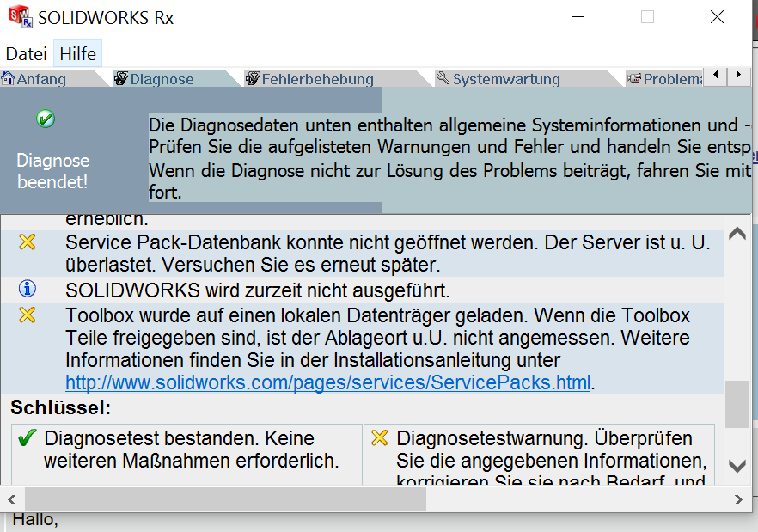The width and height of the screenshot is (758, 532).
Task: Click the green Diagnose beendet checkmark icon
Action: pyautogui.click(x=46, y=119)
